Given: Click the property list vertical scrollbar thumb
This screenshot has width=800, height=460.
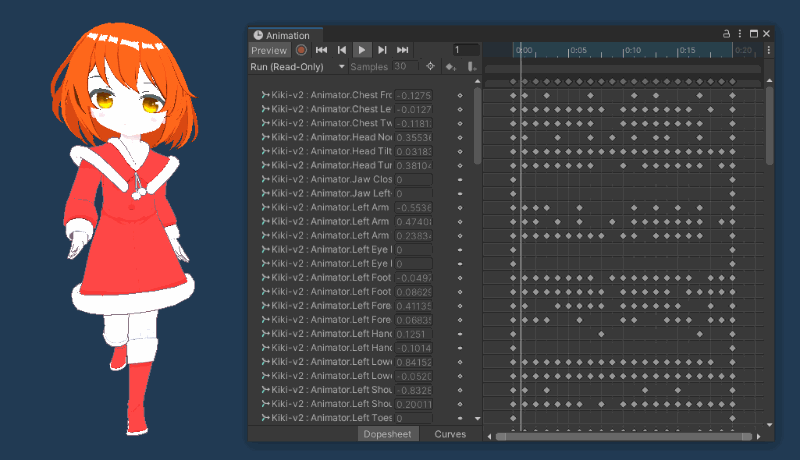Looking at the screenshot, I should click(x=477, y=126).
